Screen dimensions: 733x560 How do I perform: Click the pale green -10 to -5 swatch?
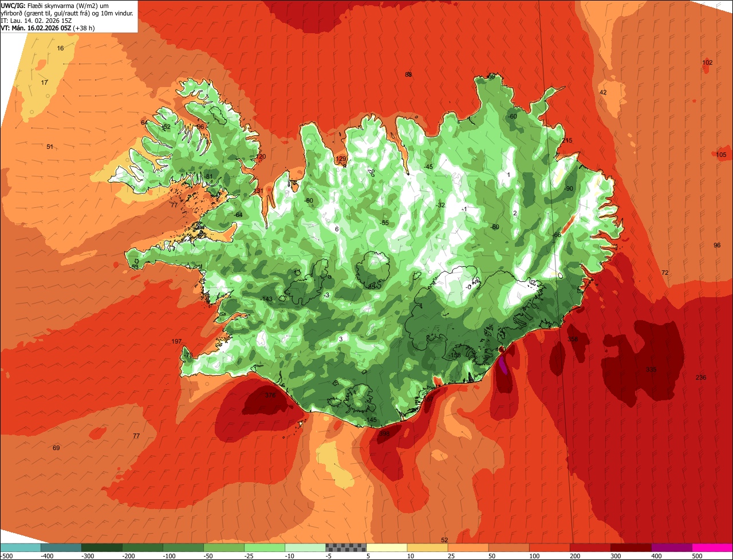[x=305, y=547]
